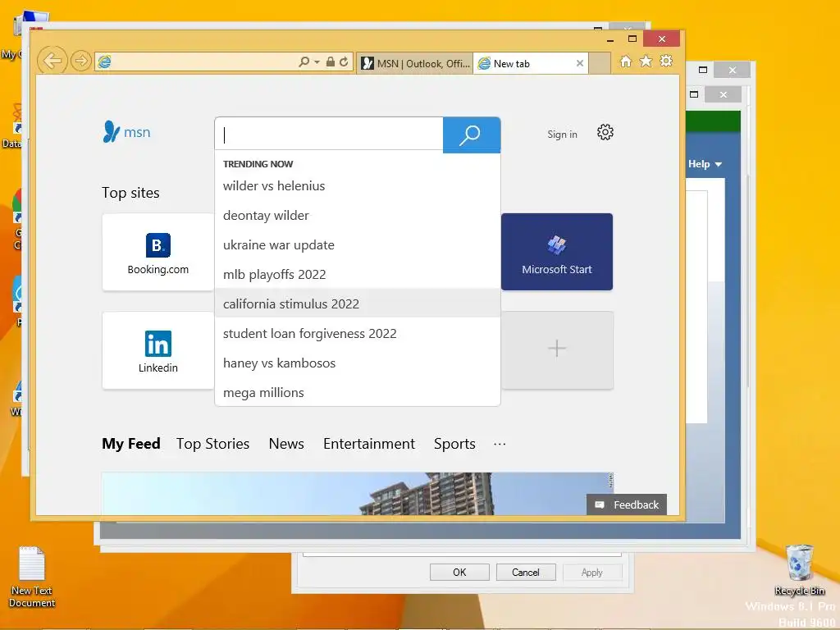Open the Sports feed tab
The height and width of the screenshot is (630, 840).
pos(454,444)
